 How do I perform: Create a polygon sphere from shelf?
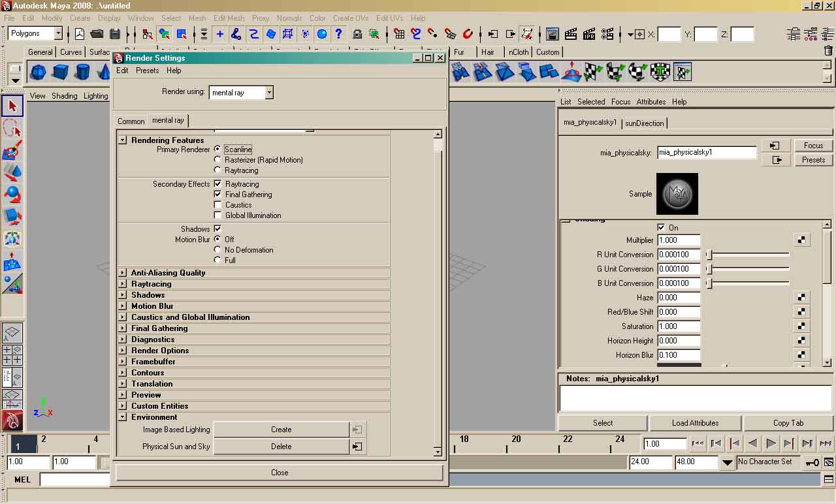39,72
